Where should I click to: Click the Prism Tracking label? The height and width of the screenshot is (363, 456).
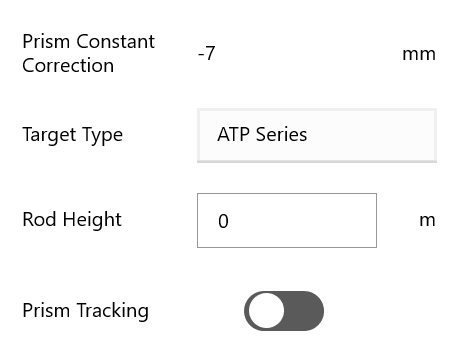click(85, 311)
